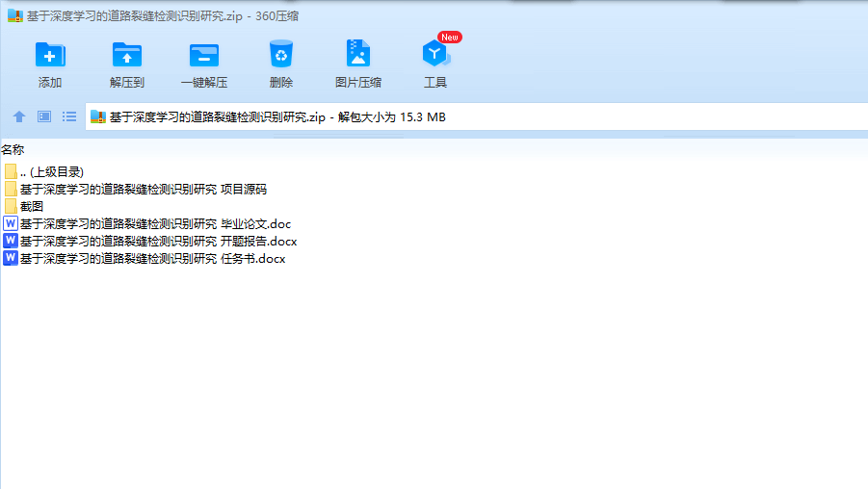
Task: Click the red New badge on 工具
Action: 450,38
